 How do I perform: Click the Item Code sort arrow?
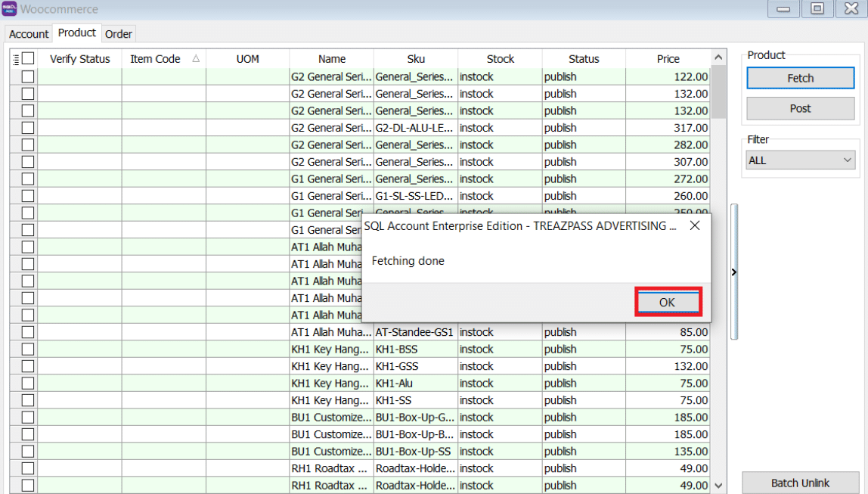tap(196, 58)
